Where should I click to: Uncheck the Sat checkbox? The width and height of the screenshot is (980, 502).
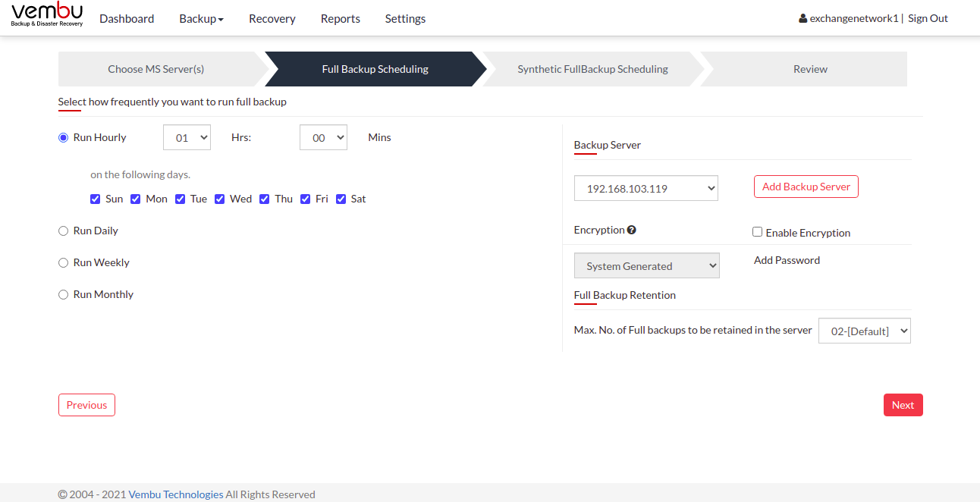tap(341, 199)
